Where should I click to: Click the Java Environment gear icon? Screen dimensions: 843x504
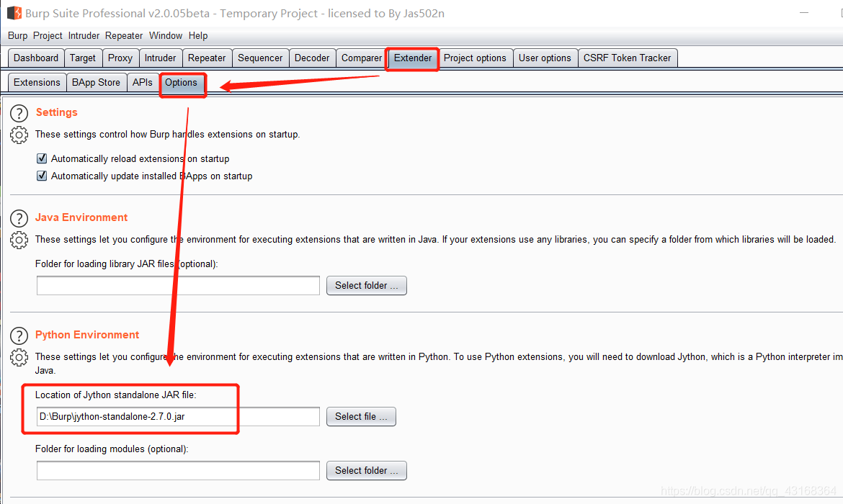point(19,240)
